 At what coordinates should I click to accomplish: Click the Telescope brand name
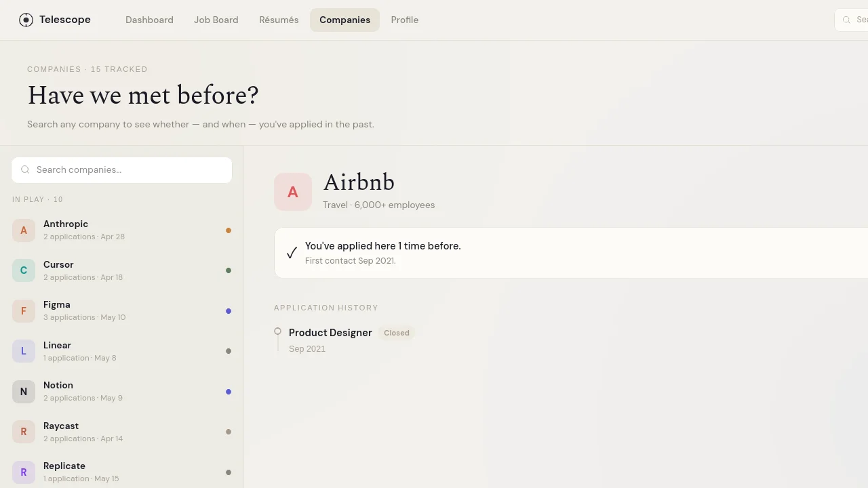65,20
